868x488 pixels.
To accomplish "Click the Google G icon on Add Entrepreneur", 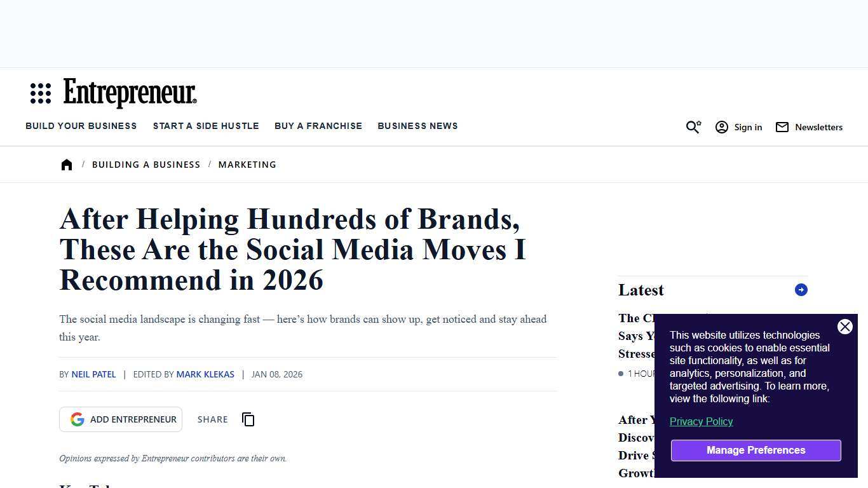I will tap(77, 419).
